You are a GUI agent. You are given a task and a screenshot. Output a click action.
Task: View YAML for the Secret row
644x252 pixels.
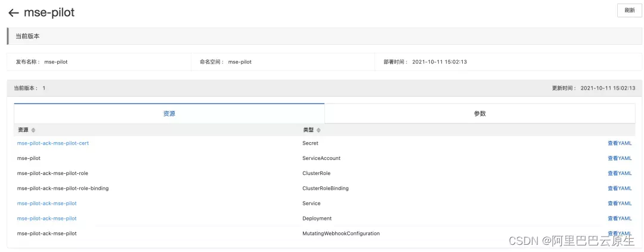620,143
